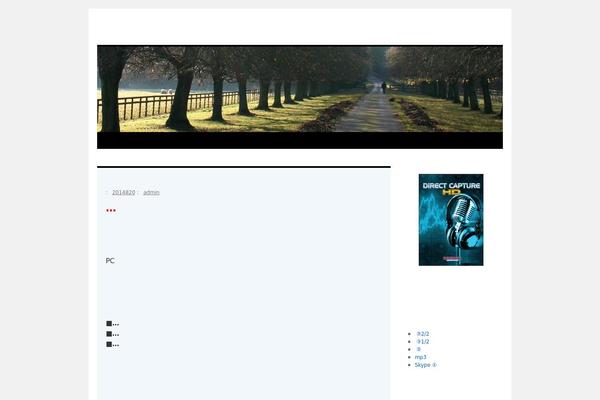Open the tree-lined path header banner
The height and width of the screenshot is (400, 600).
[x=300, y=97]
